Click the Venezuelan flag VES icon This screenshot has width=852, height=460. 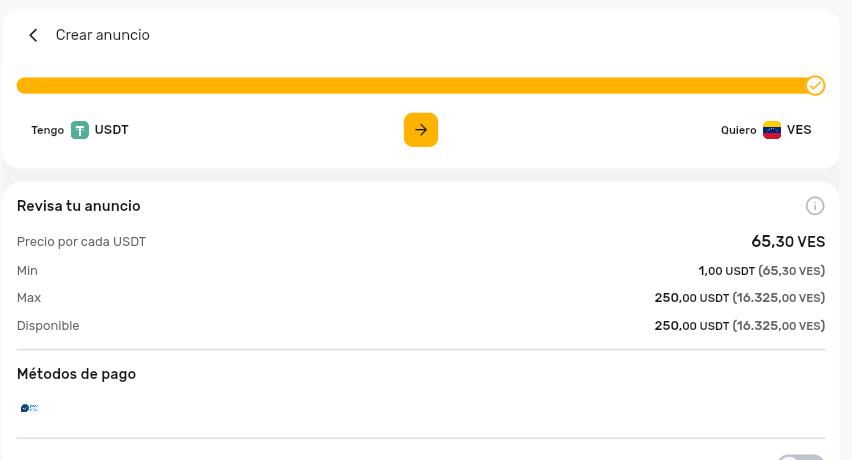click(x=772, y=130)
